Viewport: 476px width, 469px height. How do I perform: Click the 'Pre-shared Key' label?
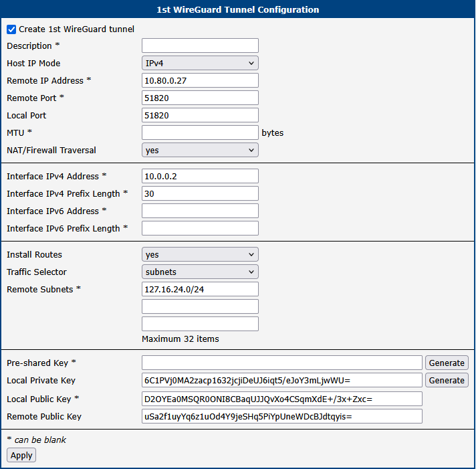coord(37,363)
